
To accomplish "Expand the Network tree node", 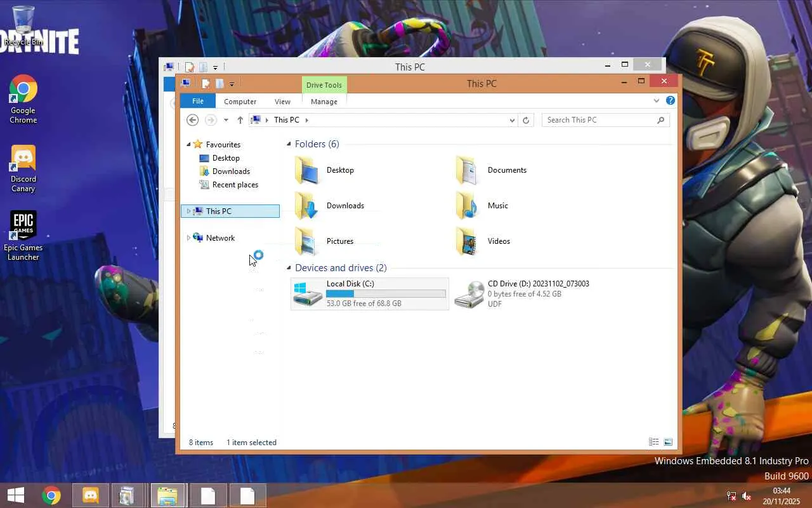I will pos(188,238).
